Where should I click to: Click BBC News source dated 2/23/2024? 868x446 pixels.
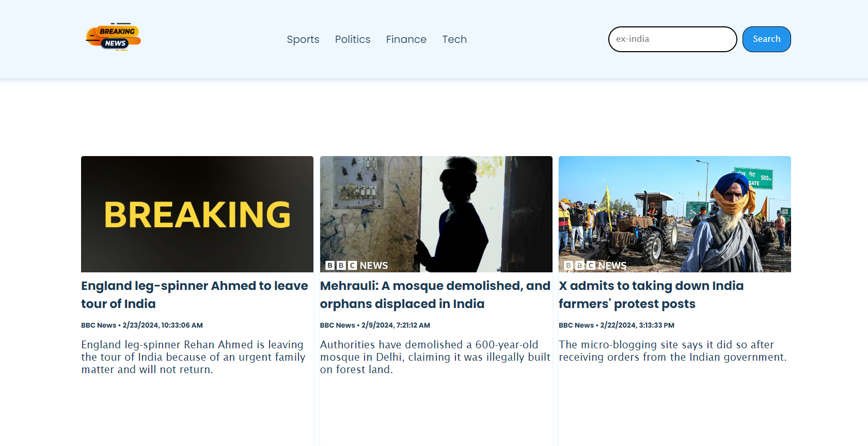[x=99, y=325]
